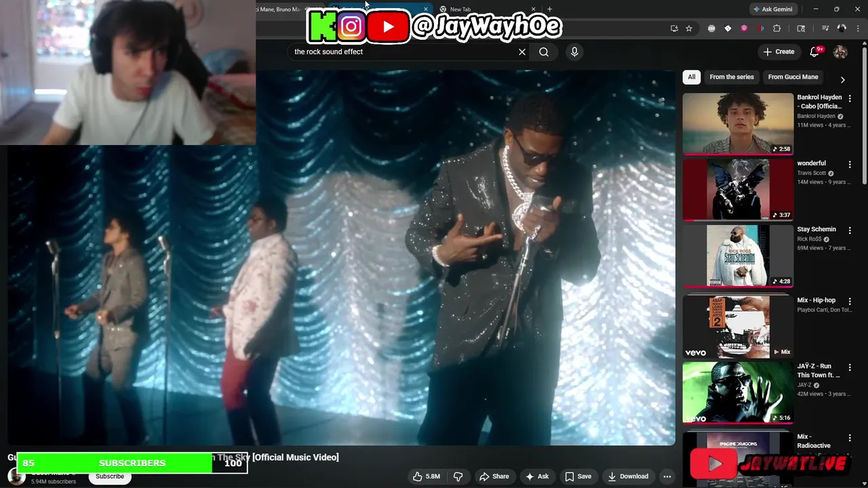Open options menu for Mix - Hip-hop

point(850,302)
